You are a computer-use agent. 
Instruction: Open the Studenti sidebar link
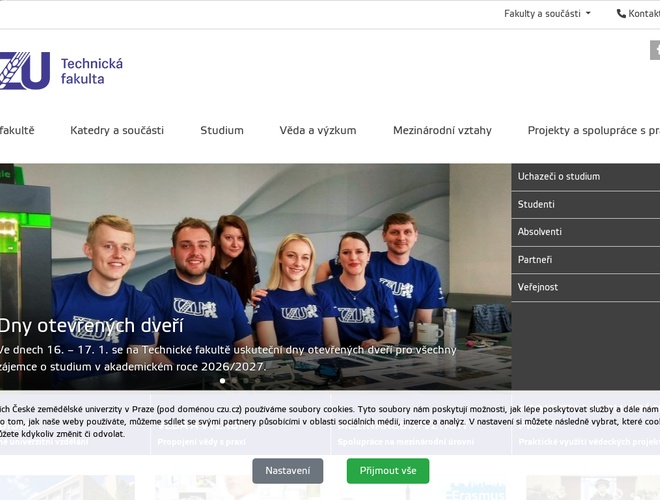coord(536,204)
